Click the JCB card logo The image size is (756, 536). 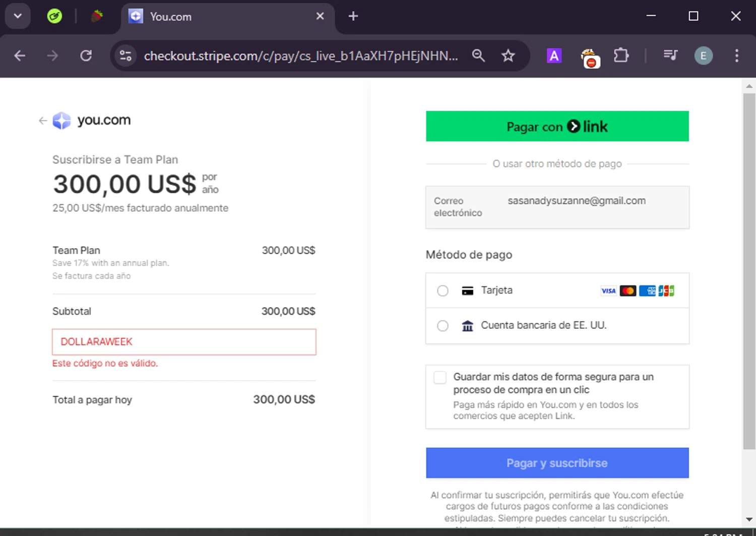(x=666, y=291)
